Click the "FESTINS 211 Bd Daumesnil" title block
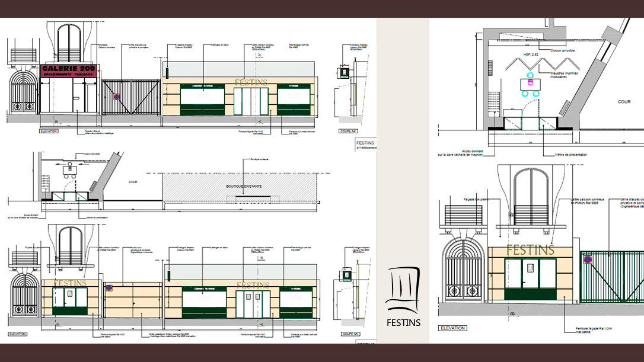644x362 pixels. coord(365,145)
